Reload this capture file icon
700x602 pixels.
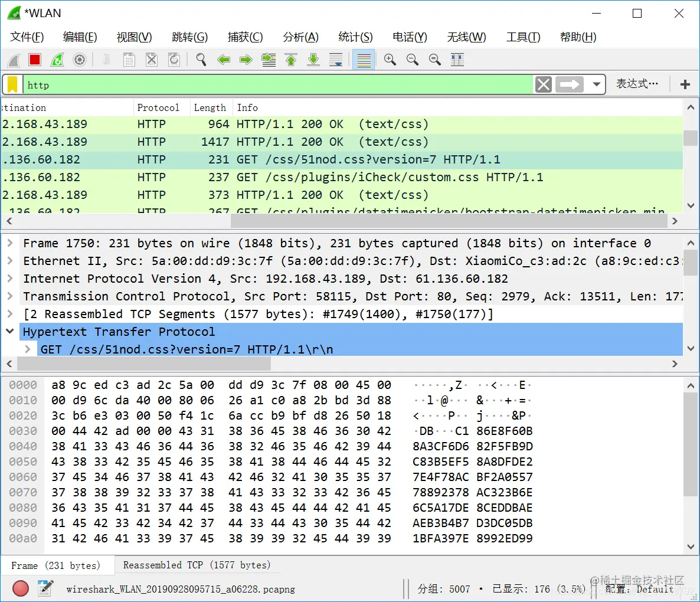(174, 60)
